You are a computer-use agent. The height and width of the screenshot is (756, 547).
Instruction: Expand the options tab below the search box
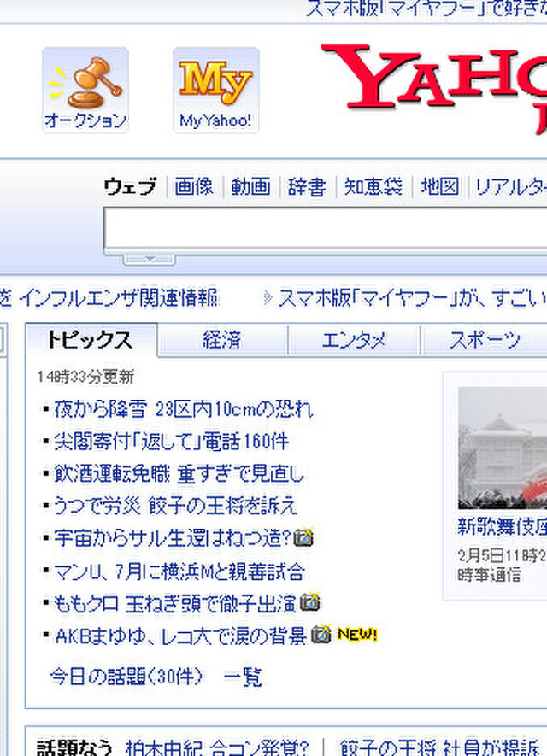pos(149,258)
